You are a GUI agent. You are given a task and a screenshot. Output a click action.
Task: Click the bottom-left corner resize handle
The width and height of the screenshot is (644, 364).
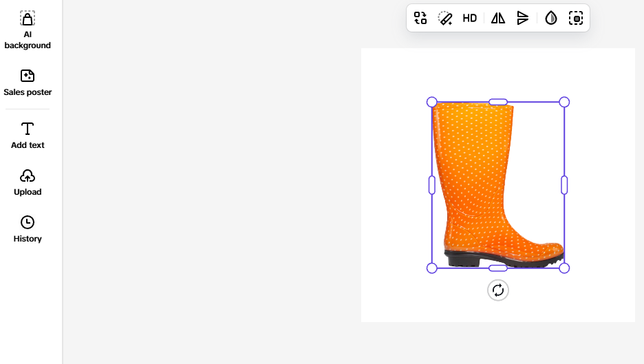(x=431, y=268)
